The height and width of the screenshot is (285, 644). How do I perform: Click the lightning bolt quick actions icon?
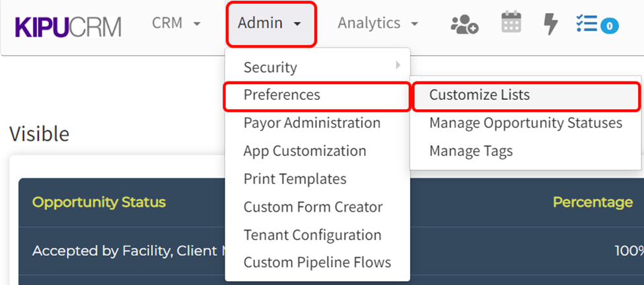point(550,24)
